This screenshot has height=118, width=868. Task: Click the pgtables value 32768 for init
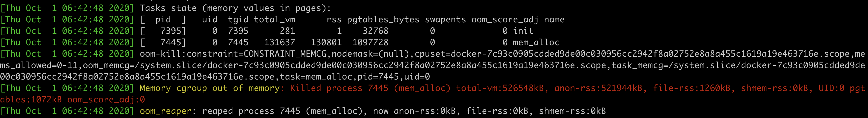375,31
